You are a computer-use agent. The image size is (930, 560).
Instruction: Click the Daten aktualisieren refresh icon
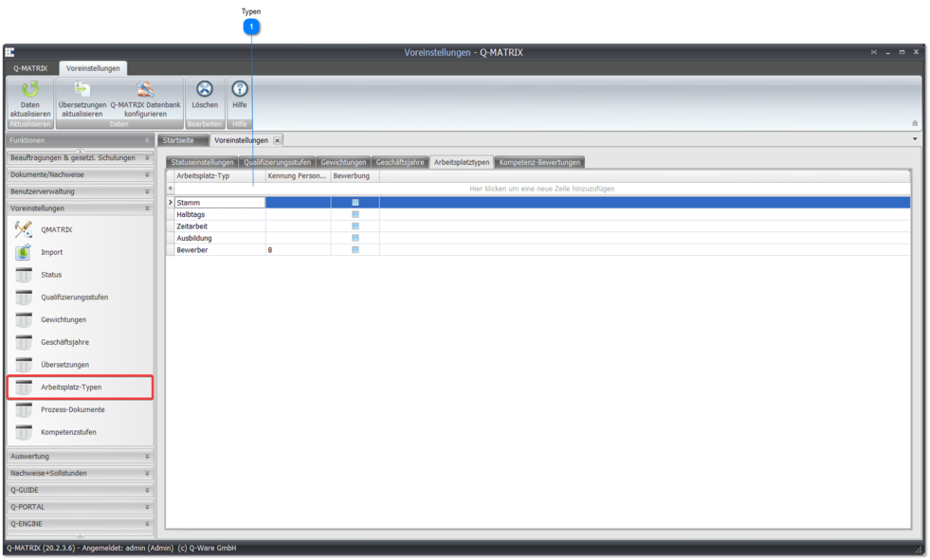[29, 89]
